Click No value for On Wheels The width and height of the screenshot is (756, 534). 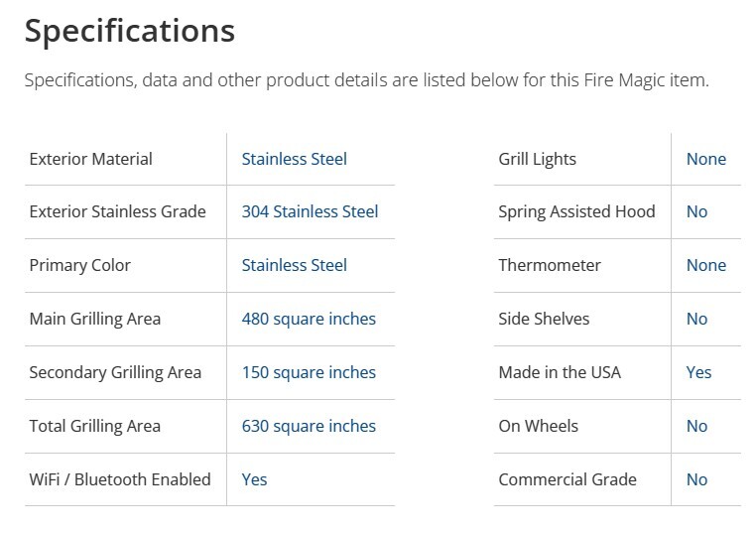coord(696,426)
